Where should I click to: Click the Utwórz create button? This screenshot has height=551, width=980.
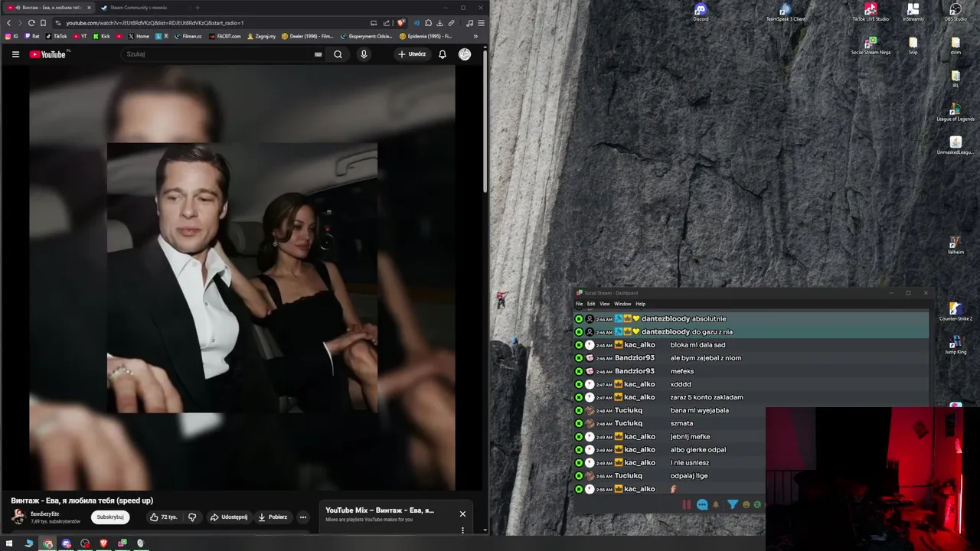click(412, 54)
